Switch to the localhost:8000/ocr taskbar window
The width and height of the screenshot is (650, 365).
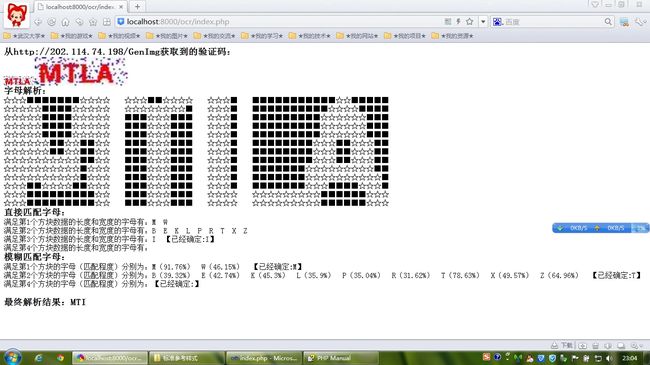click(x=110, y=358)
